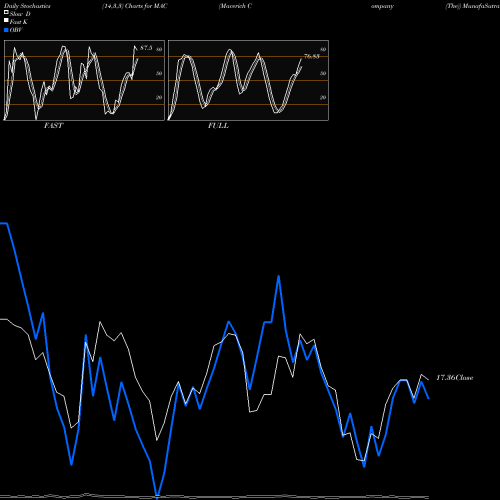This screenshot has width=500, height=500.
Task: Click the 76.85 value in the FULL chart
Action: [x=312, y=56]
